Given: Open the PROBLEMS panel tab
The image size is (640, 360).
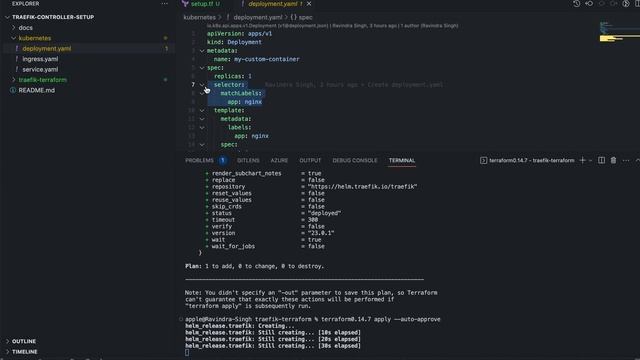Looking at the screenshot, I should click(x=199, y=160).
